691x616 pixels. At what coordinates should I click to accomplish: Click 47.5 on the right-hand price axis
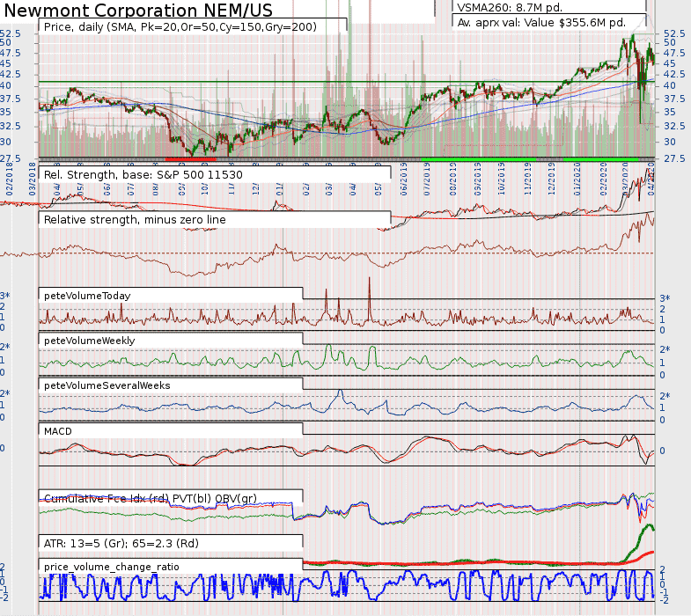point(674,53)
